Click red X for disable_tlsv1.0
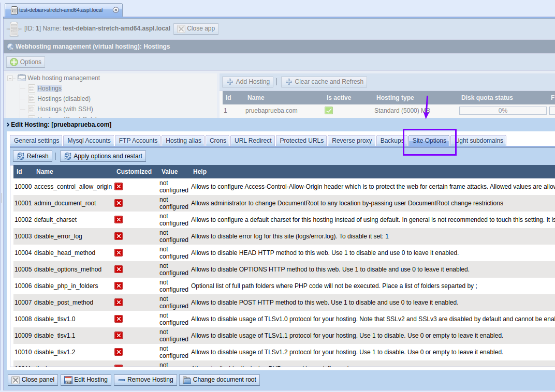Viewport: 555px width, 392px height. click(119, 319)
